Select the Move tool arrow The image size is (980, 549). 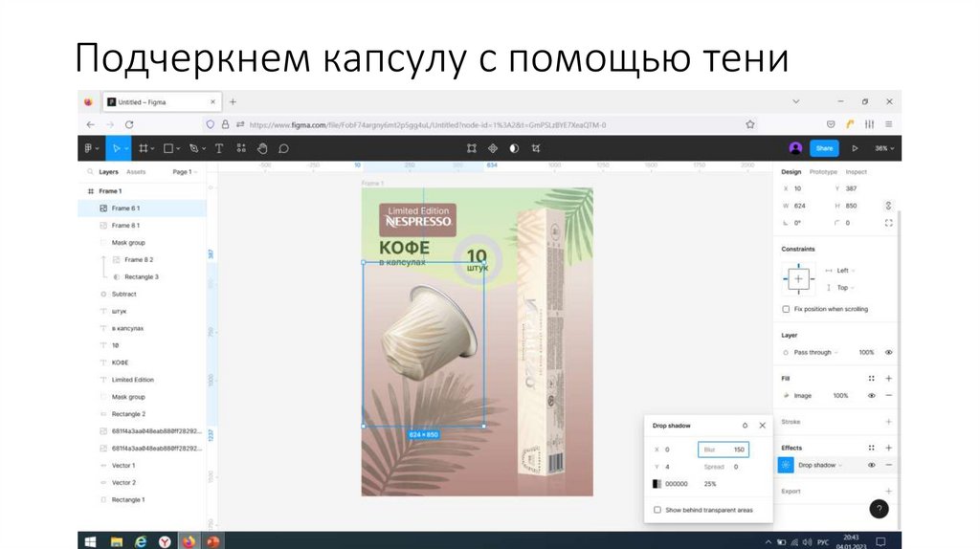click(116, 148)
